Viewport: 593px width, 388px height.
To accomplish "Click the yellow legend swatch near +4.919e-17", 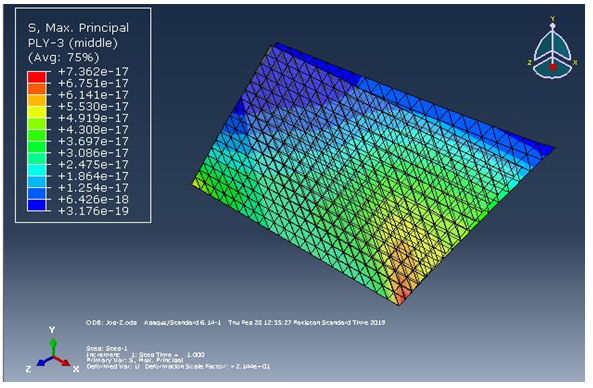I will 37,112.
